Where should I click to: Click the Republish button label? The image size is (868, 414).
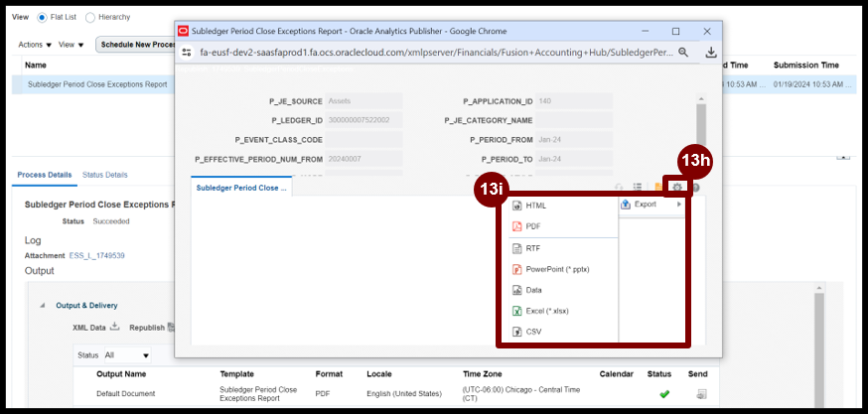click(x=147, y=328)
